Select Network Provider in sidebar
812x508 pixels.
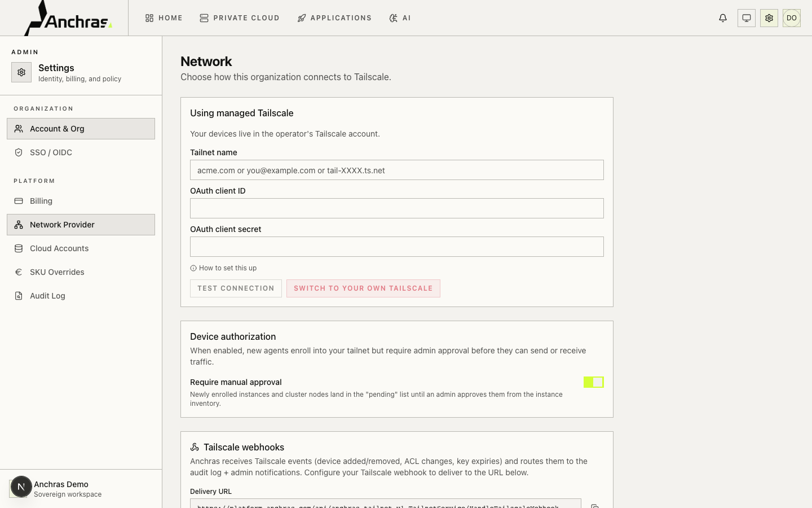pos(81,225)
